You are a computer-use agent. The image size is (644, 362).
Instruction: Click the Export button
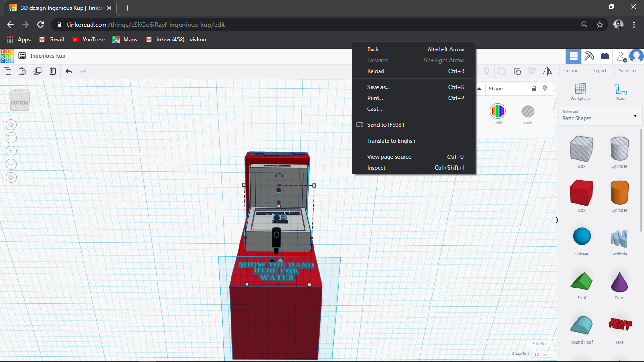coord(600,71)
